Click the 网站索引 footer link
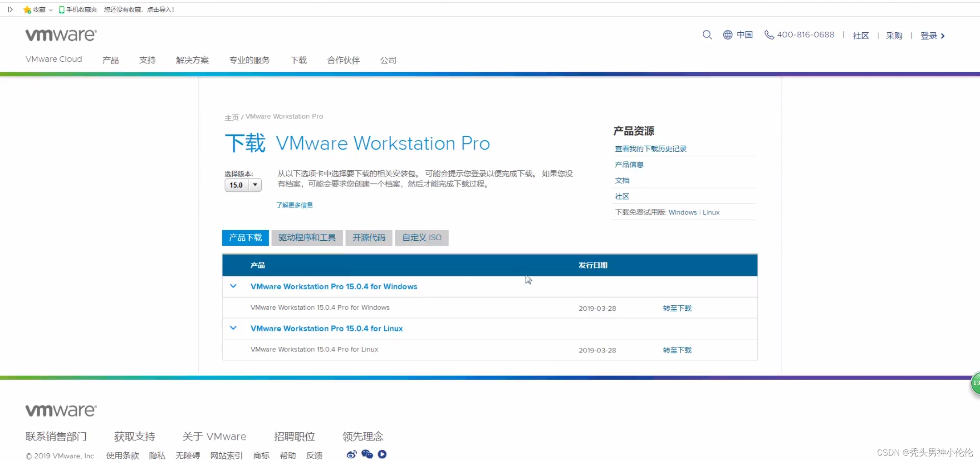The image size is (980, 461). [226, 456]
